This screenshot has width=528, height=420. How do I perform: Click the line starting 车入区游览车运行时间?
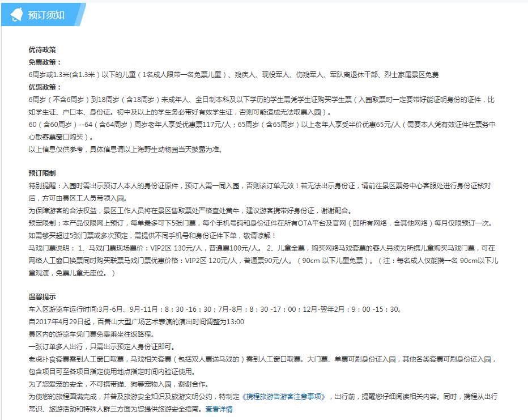(x=215, y=309)
